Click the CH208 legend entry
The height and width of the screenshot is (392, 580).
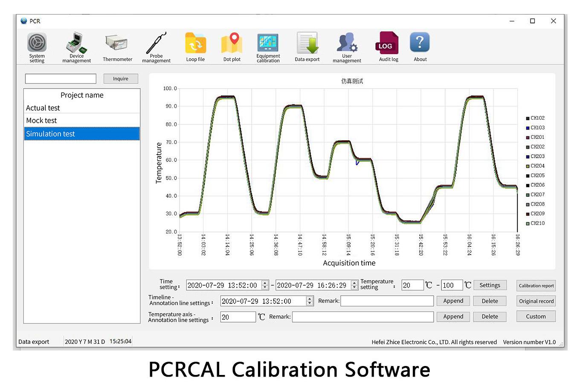point(535,205)
